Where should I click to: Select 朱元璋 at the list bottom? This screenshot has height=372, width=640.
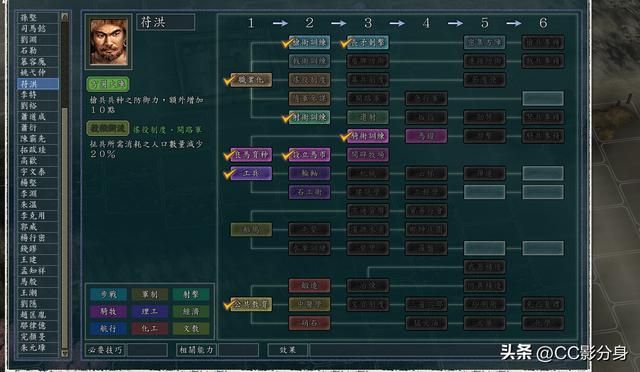(x=38, y=348)
